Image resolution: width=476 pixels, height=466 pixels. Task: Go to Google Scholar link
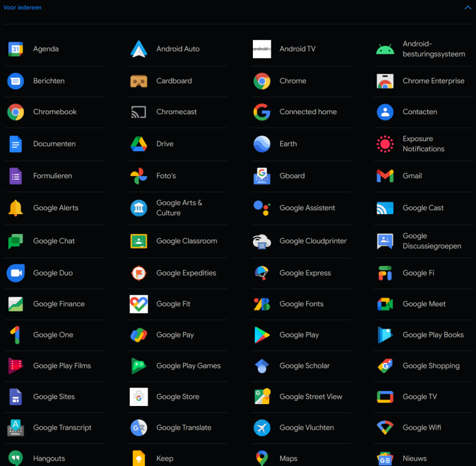[x=304, y=366]
